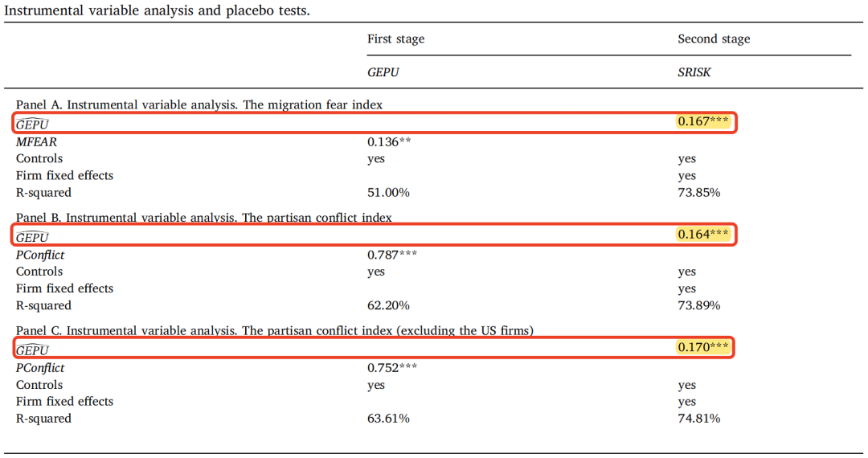Select the PConflict coefficient 0.752***
Screen dimensions: 868x458
(392, 368)
